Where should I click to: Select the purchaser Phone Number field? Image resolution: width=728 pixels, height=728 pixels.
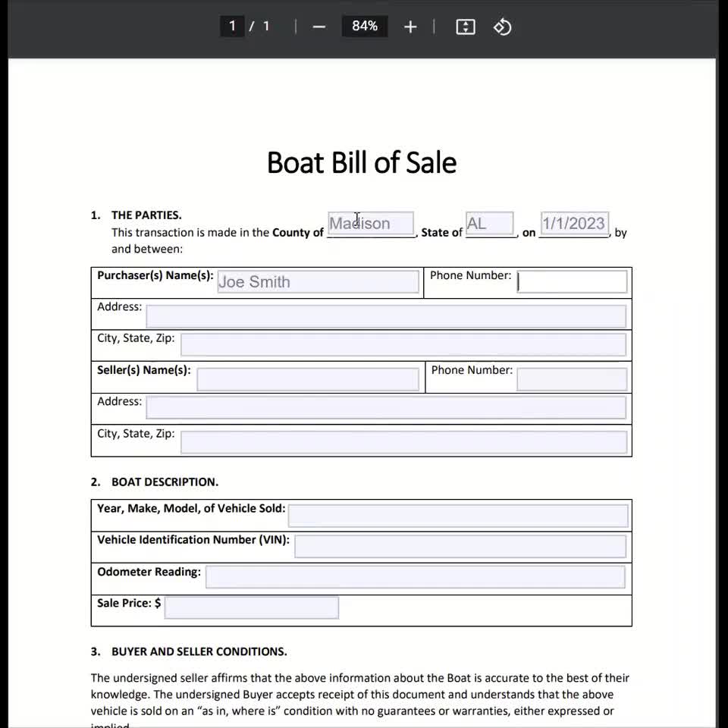pyautogui.click(x=572, y=281)
